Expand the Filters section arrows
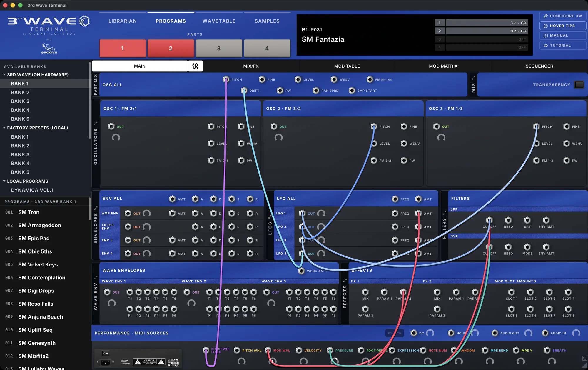Image resolution: width=588 pixels, height=370 pixels. click(444, 213)
